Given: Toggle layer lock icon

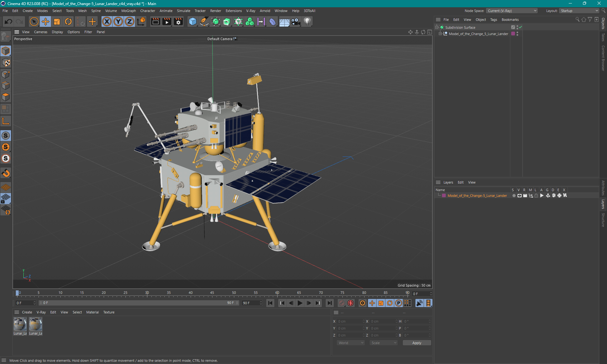Looking at the screenshot, I should click(x=536, y=196).
